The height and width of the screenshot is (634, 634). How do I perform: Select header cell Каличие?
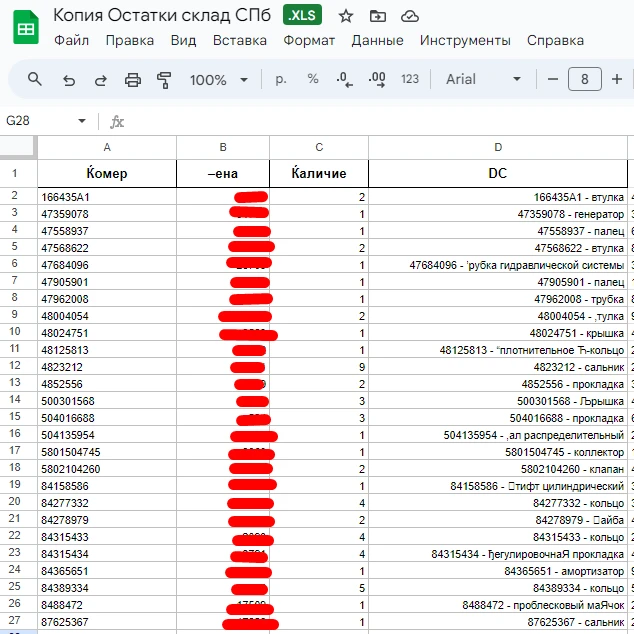click(x=319, y=173)
